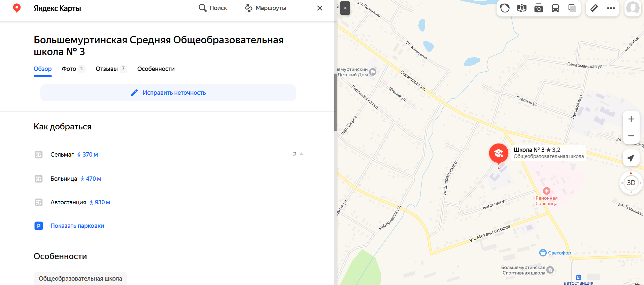Image resolution: width=644 pixels, height=285 pixels.
Task: Click the side panel scrollbar
Action: (x=335, y=102)
